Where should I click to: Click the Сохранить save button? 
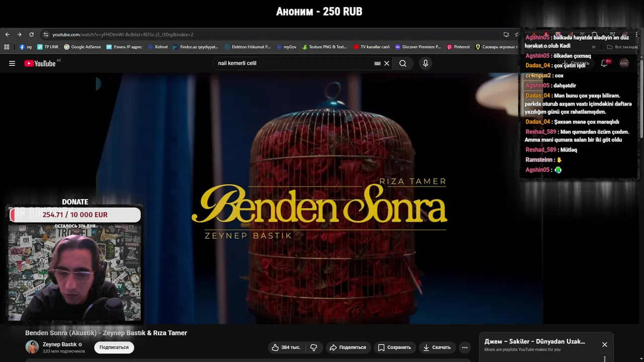(394, 347)
